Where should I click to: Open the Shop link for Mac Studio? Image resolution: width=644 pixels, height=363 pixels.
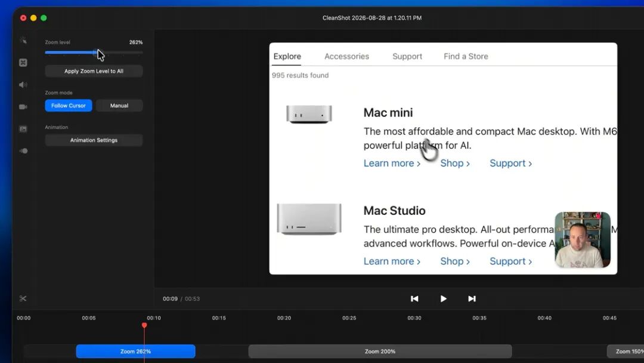tap(455, 262)
